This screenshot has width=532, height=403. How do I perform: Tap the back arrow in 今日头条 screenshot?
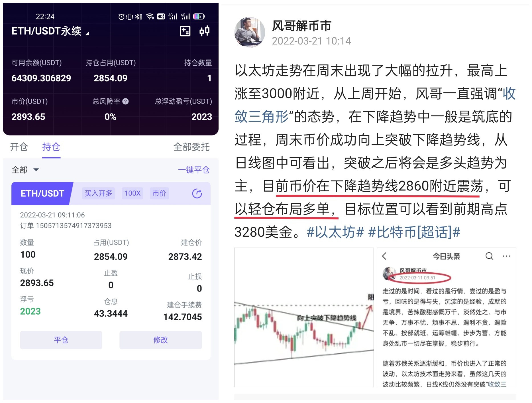click(384, 256)
